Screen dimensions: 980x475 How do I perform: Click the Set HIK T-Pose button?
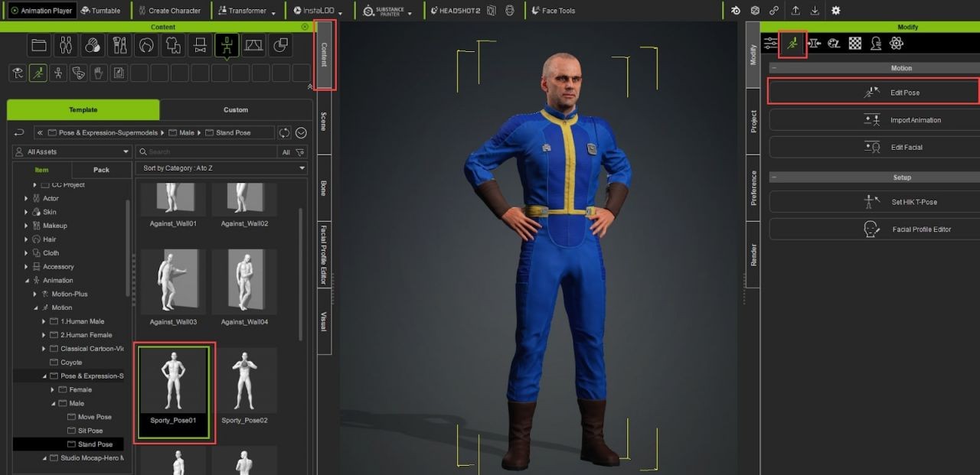tap(873, 202)
